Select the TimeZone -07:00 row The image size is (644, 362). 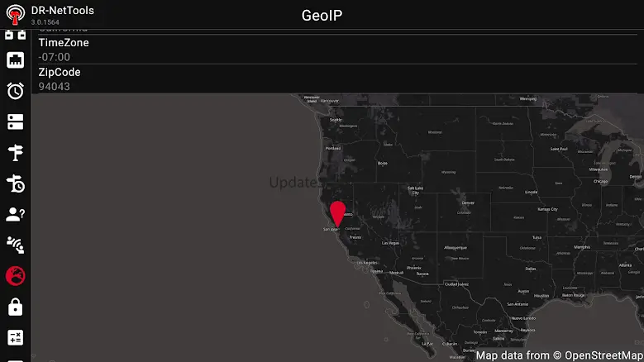(x=337, y=50)
